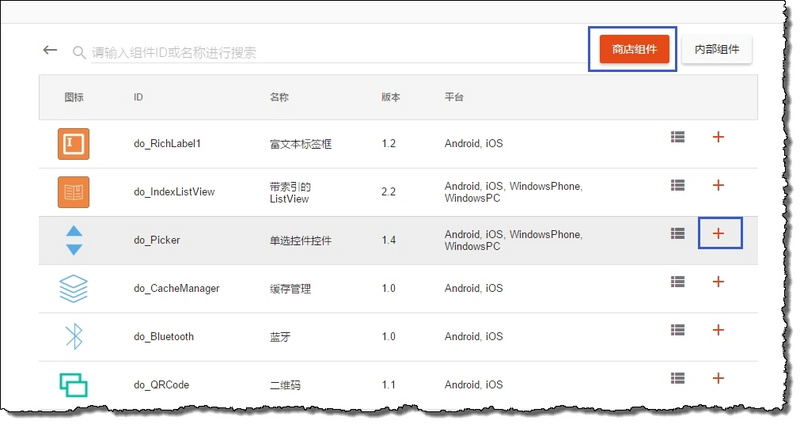
Task: Add do_QRCode with its plus icon
Action: (x=718, y=378)
